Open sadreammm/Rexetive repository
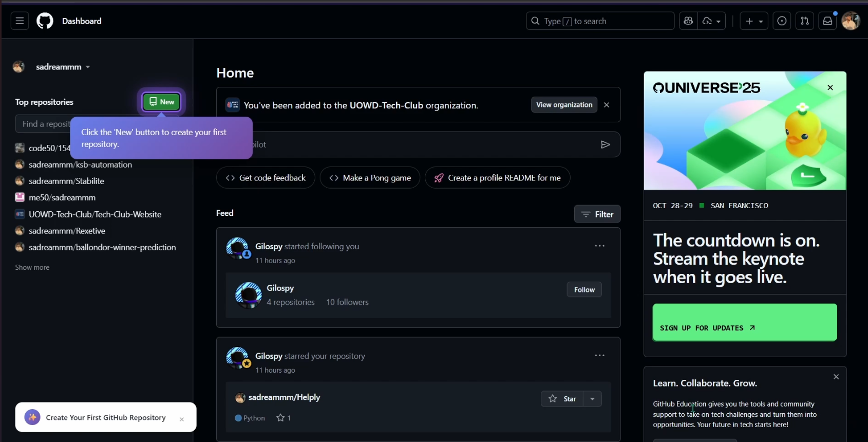 pos(67,231)
